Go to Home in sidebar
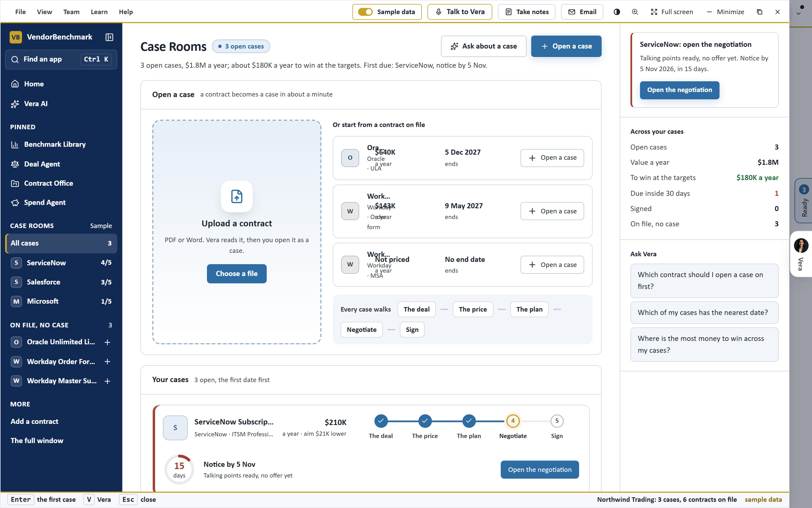812x508 pixels. [x=61, y=84]
